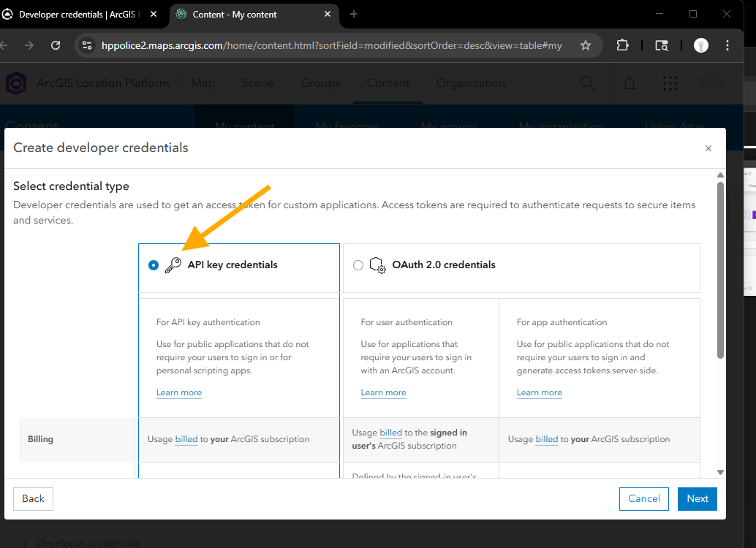Close the Developer credentials browser tab
Image resolution: width=756 pixels, height=548 pixels.
click(154, 15)
